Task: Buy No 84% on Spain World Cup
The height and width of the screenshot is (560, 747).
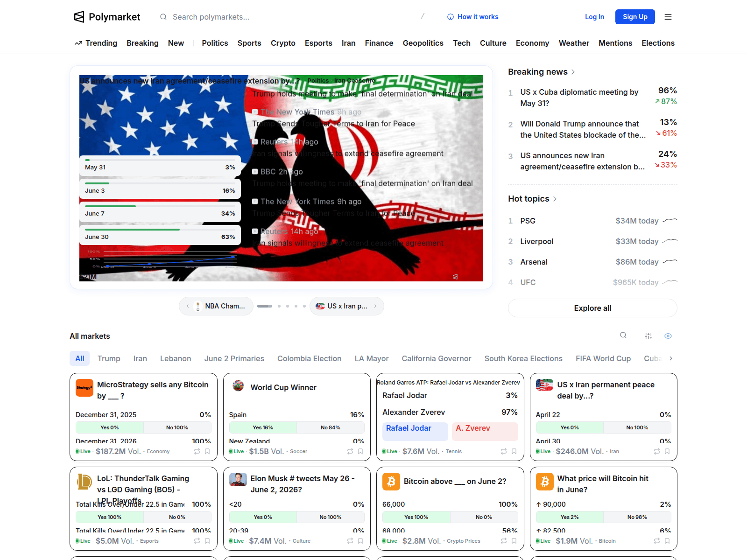Action: tap(331, 427)
